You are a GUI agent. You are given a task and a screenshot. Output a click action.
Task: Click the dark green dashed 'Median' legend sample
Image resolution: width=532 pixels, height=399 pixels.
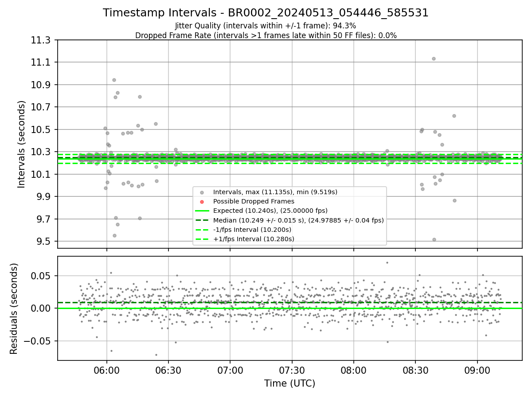click(x=202, y=220)
